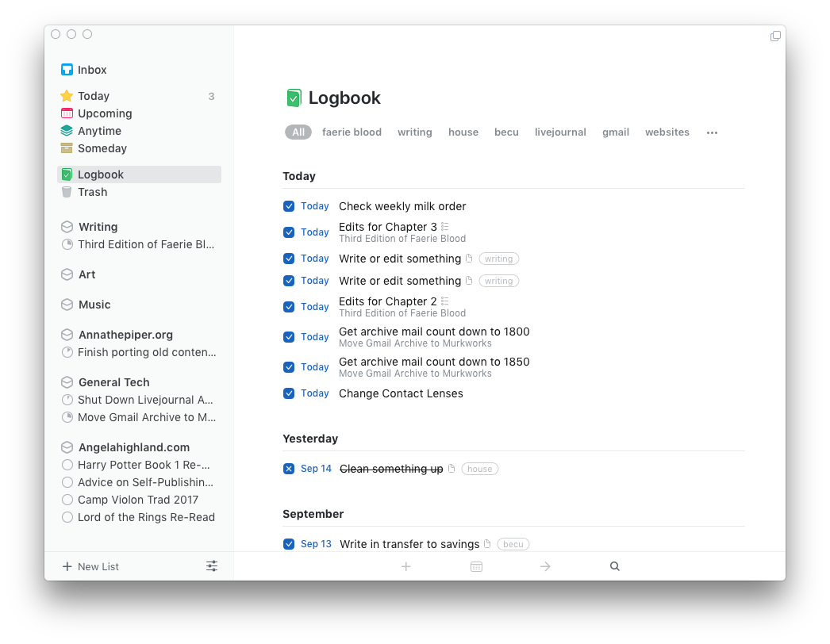
Task: Toggle the canceled Clean something up checkbox
Action: (289, 469)
